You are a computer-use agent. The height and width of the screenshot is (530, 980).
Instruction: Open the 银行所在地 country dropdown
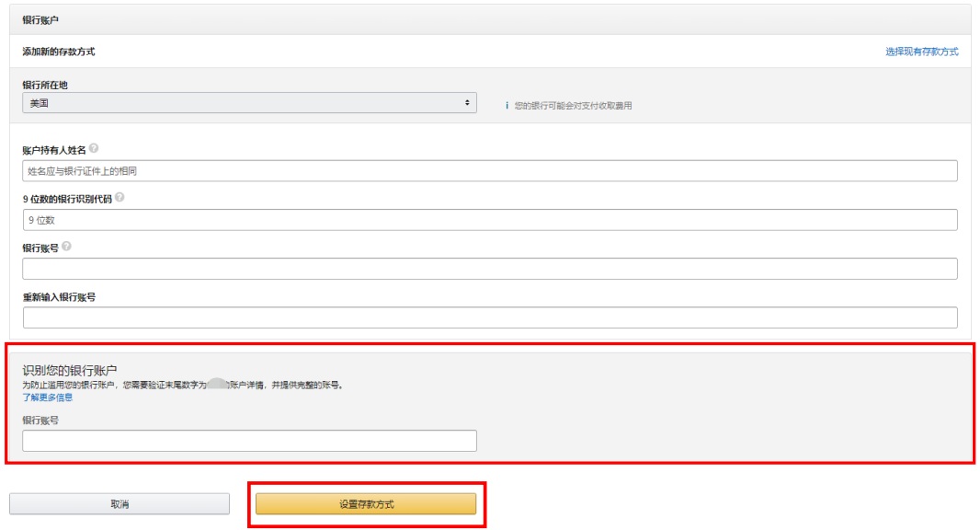pos(248,103)
